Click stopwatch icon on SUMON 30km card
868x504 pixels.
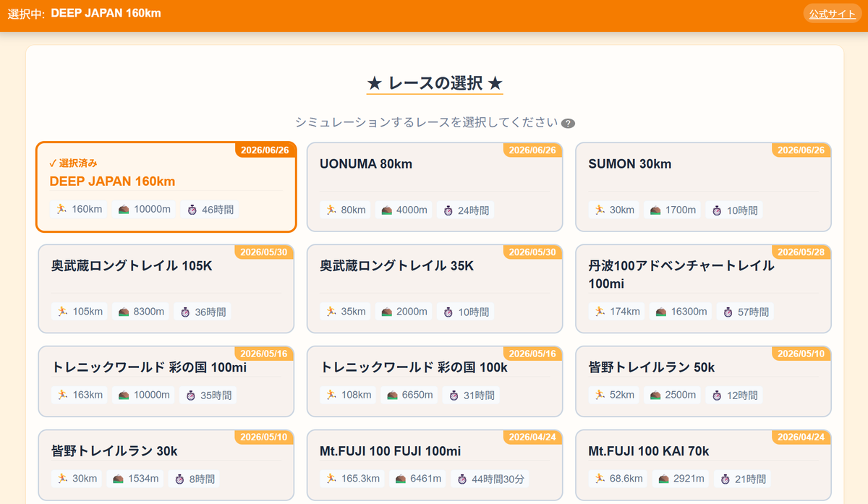pos(717,210)
